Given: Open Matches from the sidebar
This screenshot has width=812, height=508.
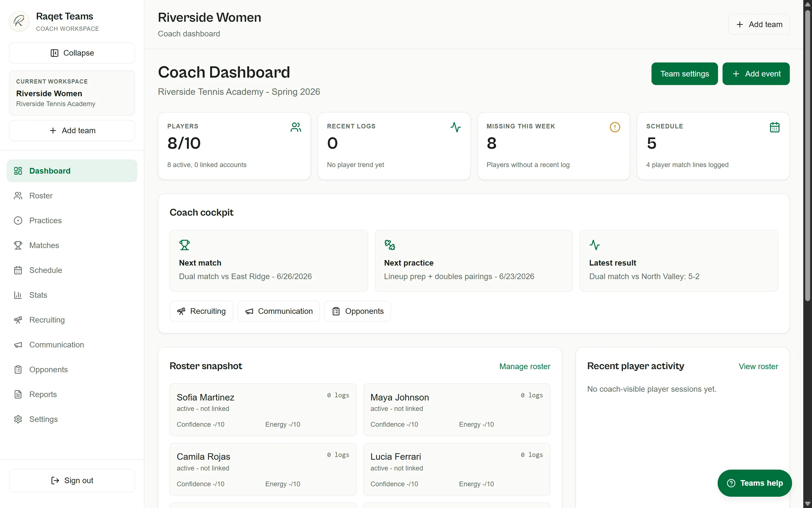Looking at the screenshot, I should click(x=72, y=245).
